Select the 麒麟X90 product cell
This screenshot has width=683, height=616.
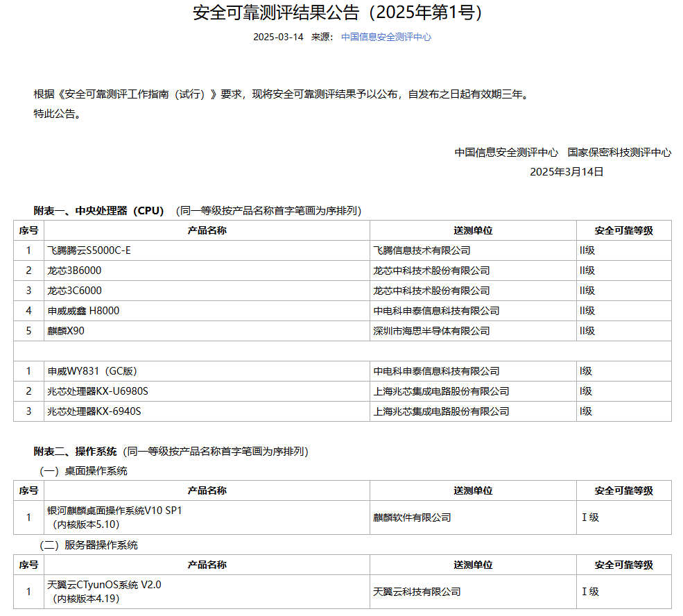[x=66, y=331]
